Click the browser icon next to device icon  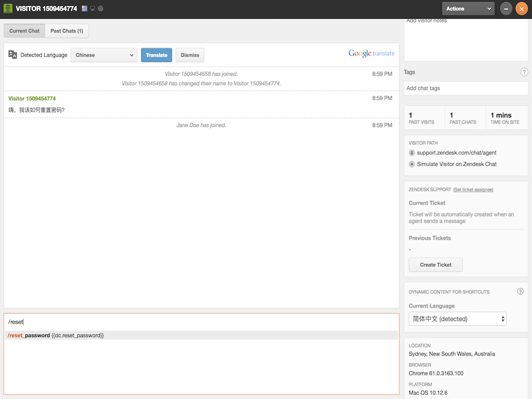point(100,9)
